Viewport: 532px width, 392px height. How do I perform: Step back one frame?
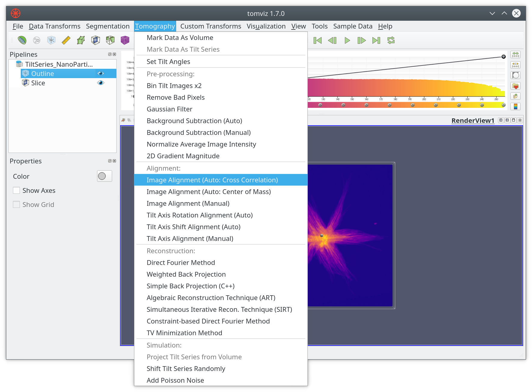[x=332, y=40]
